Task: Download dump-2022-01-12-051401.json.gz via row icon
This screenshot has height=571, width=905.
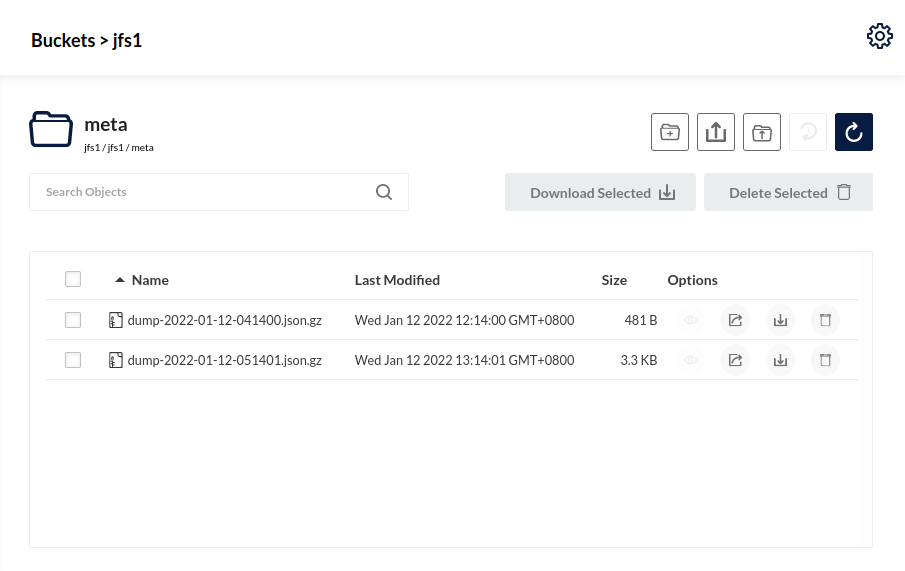Action: point(780,360)
